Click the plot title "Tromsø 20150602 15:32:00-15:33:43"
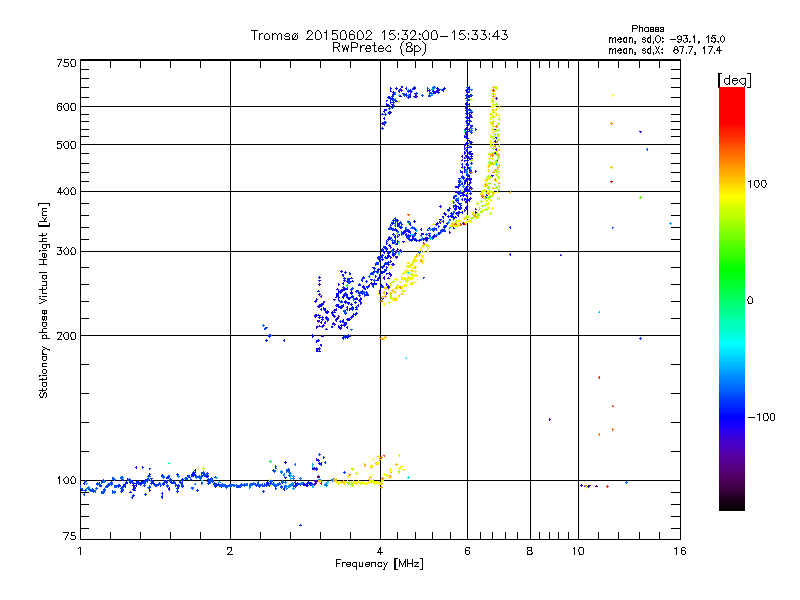The height and width of the screenshot is (600, 800). coord(379,35)
